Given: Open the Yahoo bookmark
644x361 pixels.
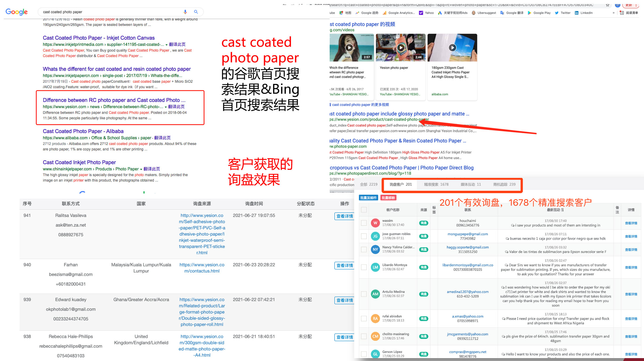Looking at the screenshot, I should pos(426,13).
